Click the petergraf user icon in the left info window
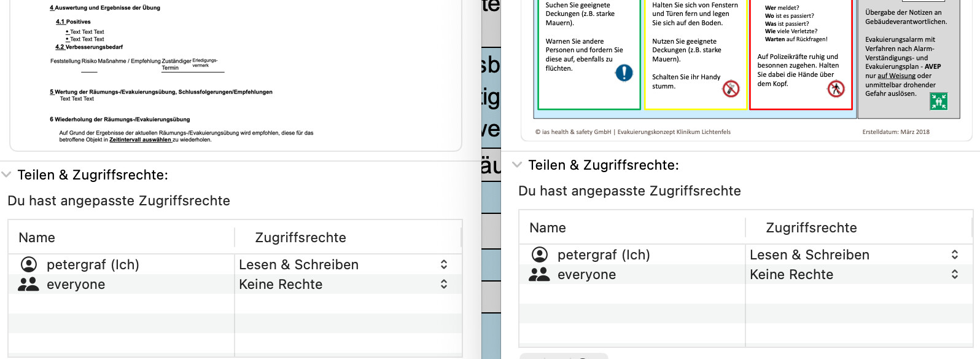This screenshot has height=359, width=980. point(29,264)
